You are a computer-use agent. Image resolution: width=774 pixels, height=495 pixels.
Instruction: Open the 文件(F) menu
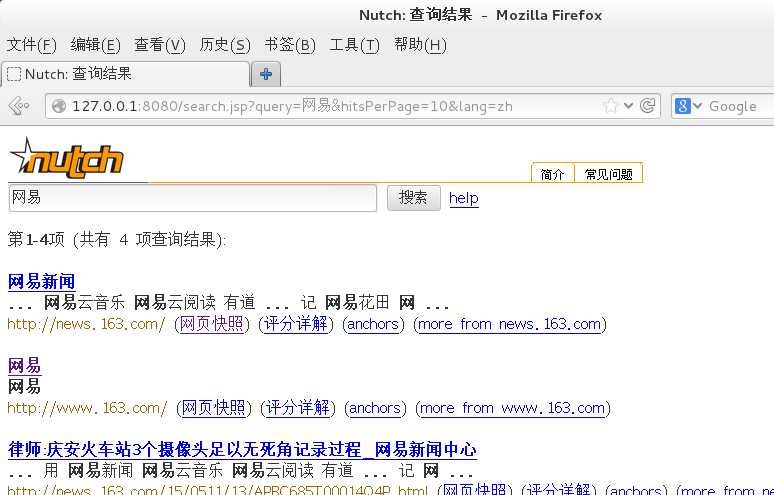click(x=32, y=45)
